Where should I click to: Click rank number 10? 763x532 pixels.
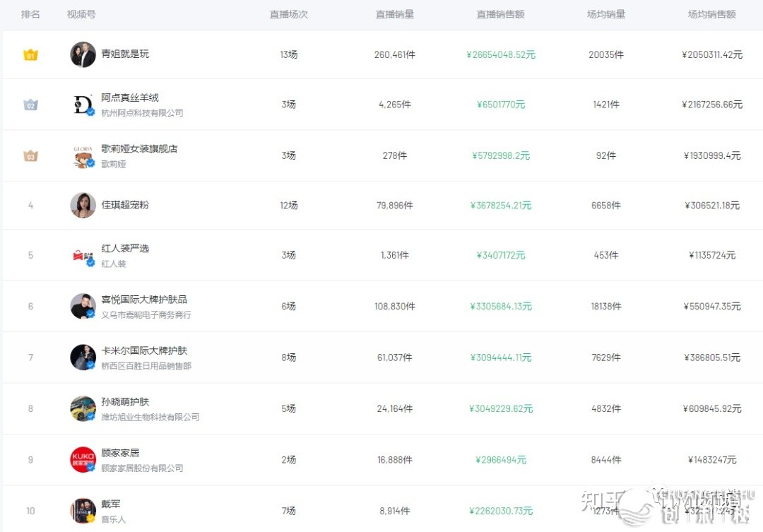[x=30, y=511]
